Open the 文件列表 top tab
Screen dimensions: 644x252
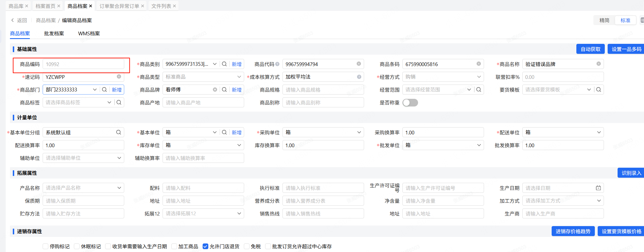click(161, 6)
